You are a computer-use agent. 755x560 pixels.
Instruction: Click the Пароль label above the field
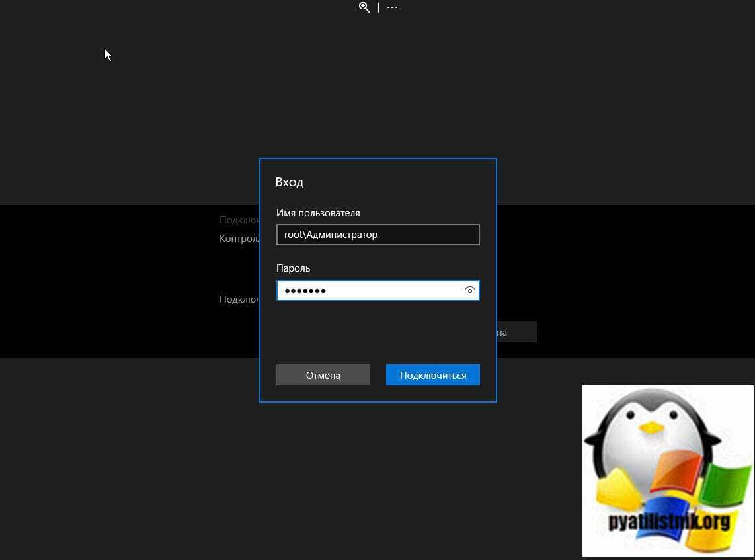pyautogui.click(x=293, y=268)
